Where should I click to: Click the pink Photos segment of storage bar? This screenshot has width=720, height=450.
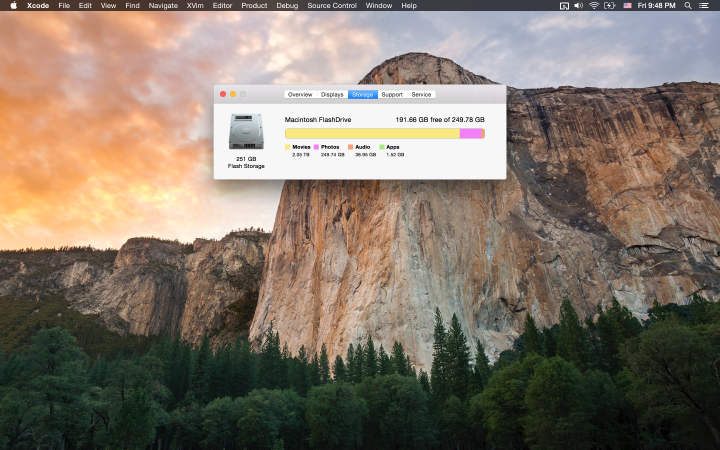click(x=471, y=133)
